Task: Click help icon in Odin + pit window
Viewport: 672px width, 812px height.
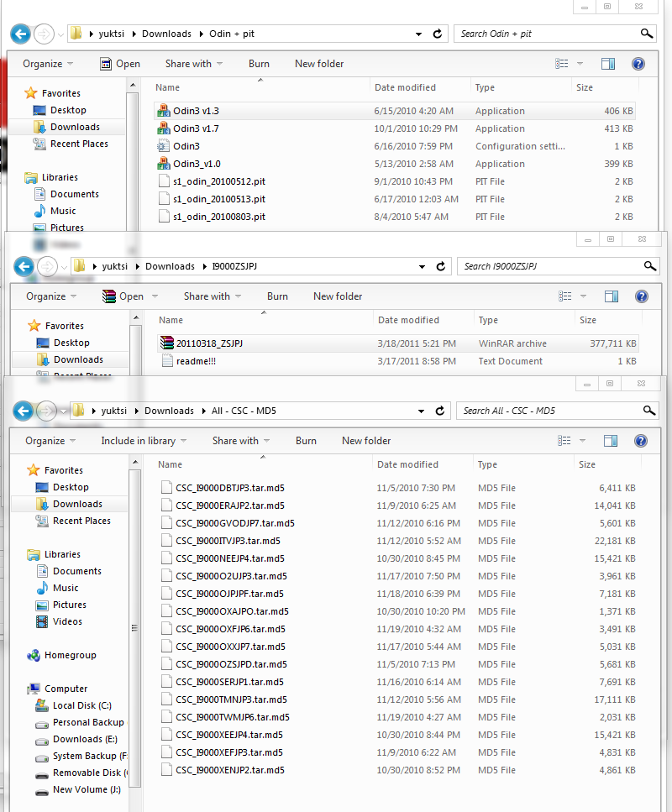Action: (x=638, y=64)
